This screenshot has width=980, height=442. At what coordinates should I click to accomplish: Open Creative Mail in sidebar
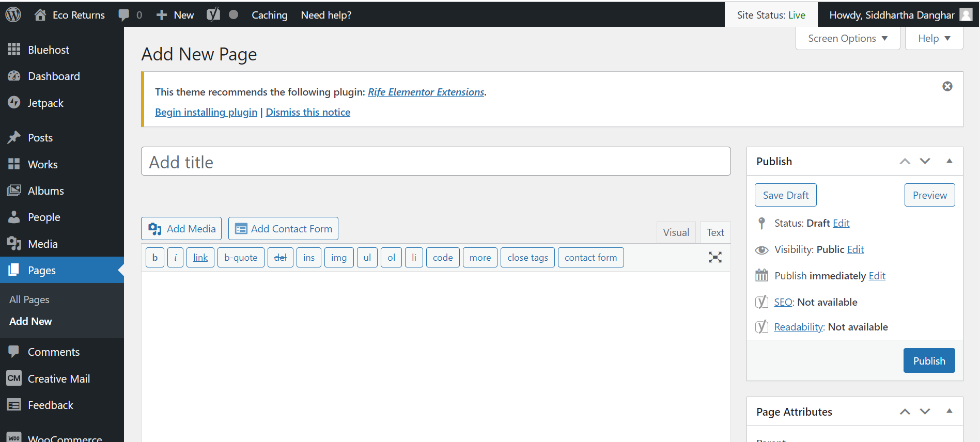58,378
